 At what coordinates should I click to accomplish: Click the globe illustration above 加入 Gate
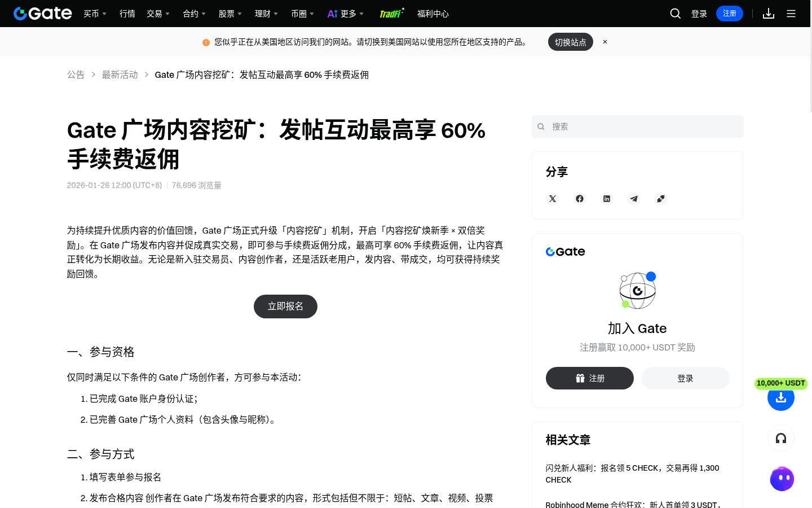pyautogui.click(x=638, y=290)
